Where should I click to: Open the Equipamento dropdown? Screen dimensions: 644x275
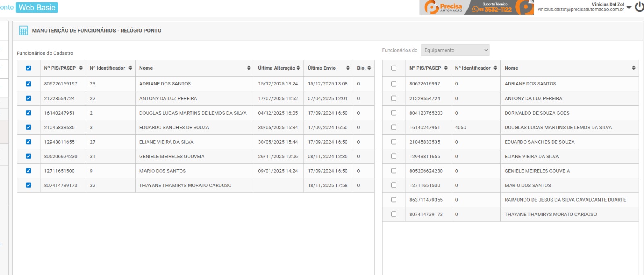pos(455,50)
